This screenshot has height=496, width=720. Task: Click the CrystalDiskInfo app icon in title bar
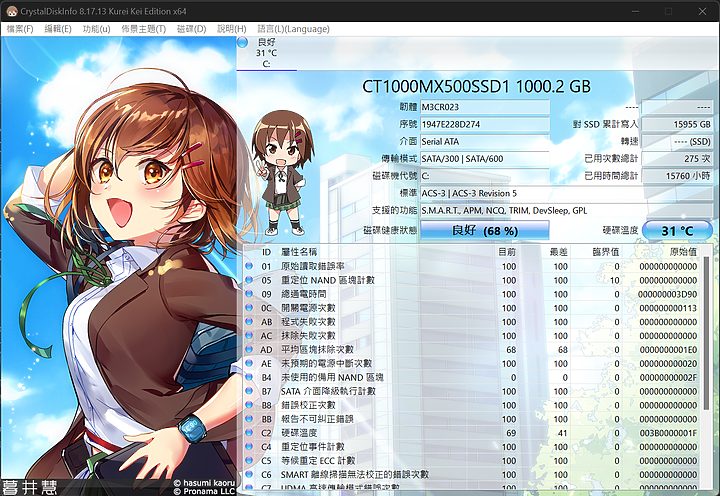click(x=11, y=11)
